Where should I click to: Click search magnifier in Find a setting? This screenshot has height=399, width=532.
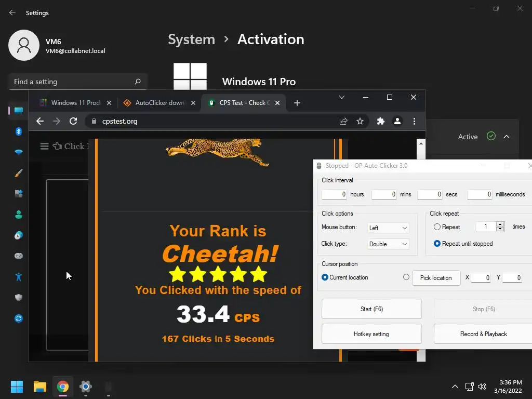[137, 82]
